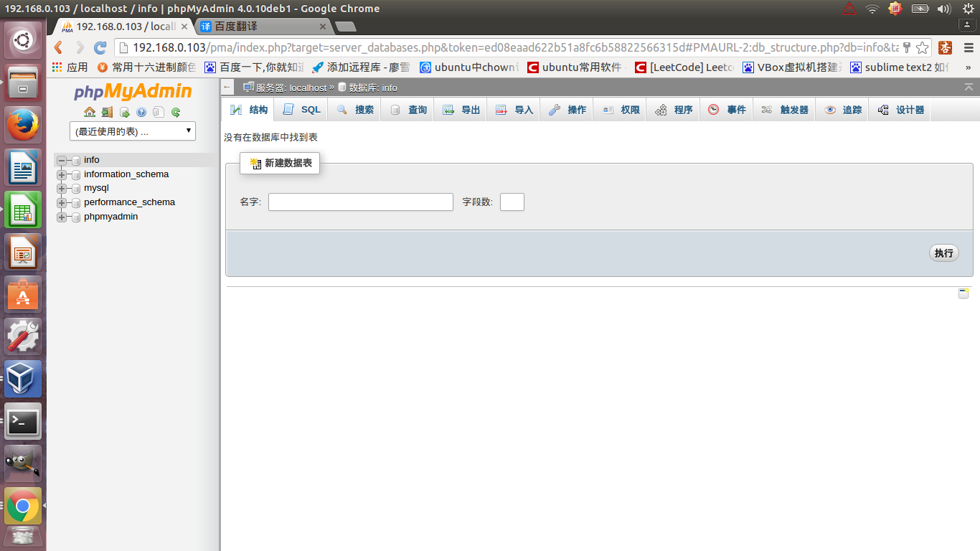Image resolution: width=980 pixels, height=551 pixels.
Task: Click the page-settings collapse icon at breadcrumb right
Action: tap(969, 87)
